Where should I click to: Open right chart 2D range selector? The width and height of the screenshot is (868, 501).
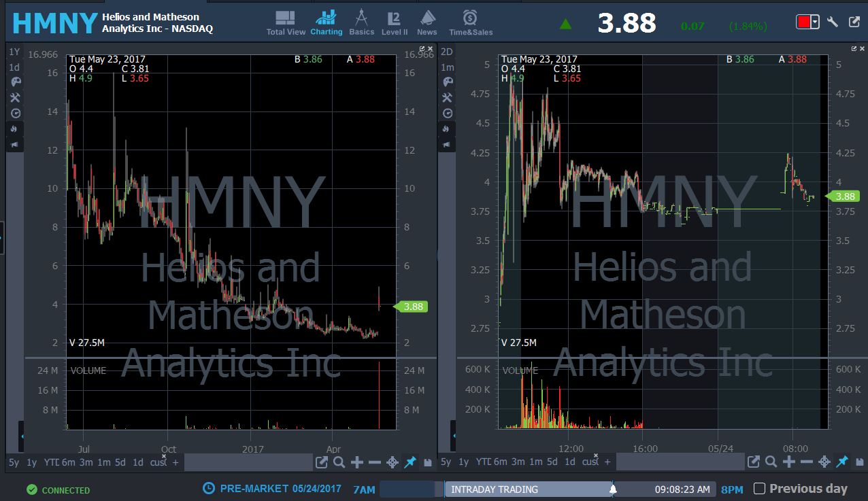(x=447, y=52)
